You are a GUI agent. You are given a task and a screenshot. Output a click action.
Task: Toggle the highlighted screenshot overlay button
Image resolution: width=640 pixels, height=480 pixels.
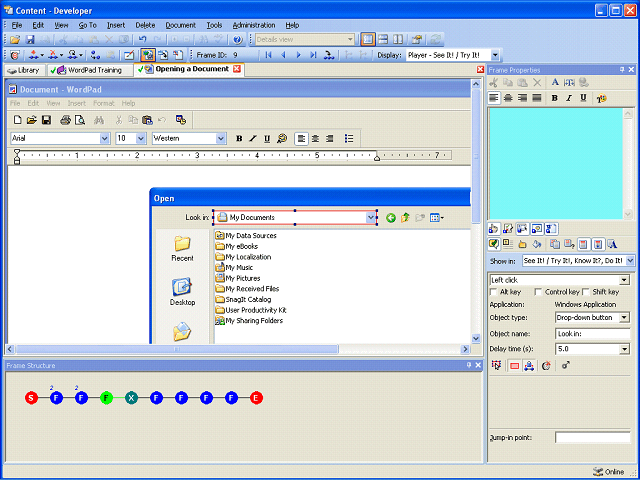147,55
